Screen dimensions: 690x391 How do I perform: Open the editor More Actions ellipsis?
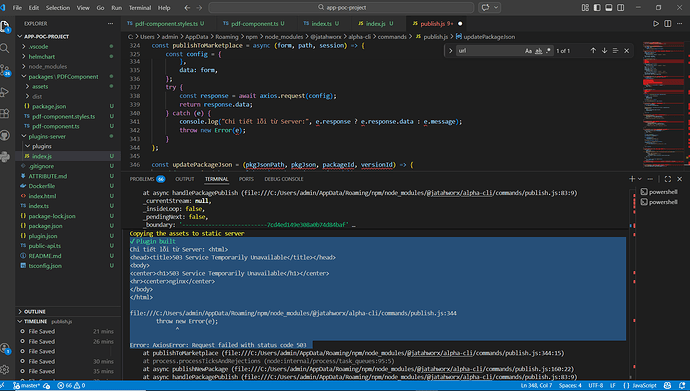click(x=680, y=23)
